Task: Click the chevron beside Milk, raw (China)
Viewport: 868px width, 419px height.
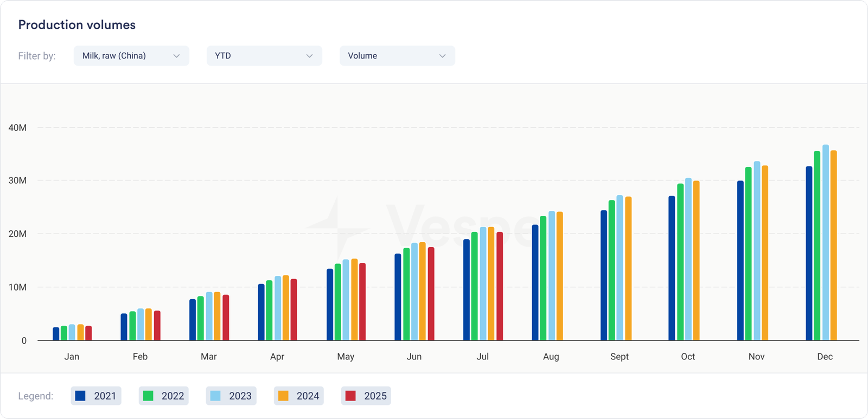Action: 176,56
